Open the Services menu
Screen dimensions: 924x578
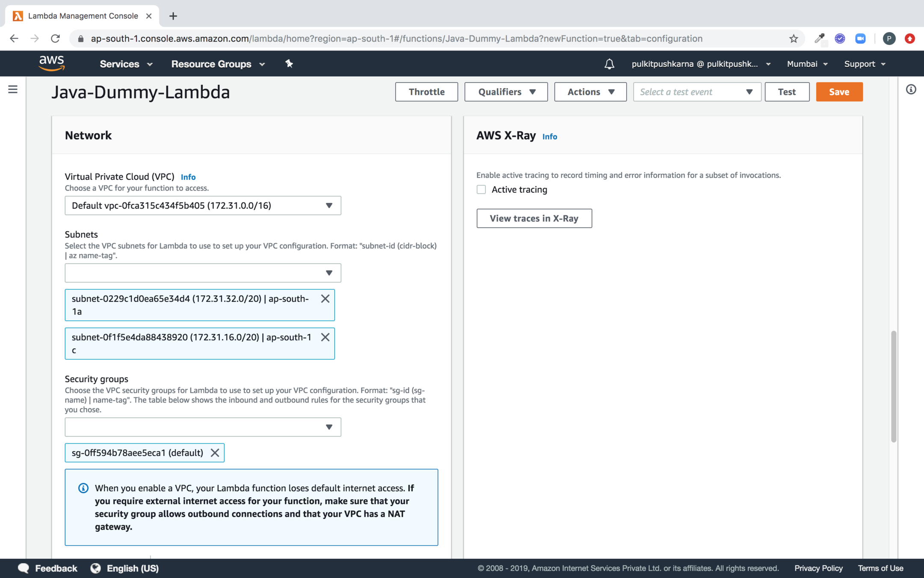pos(126,64)
